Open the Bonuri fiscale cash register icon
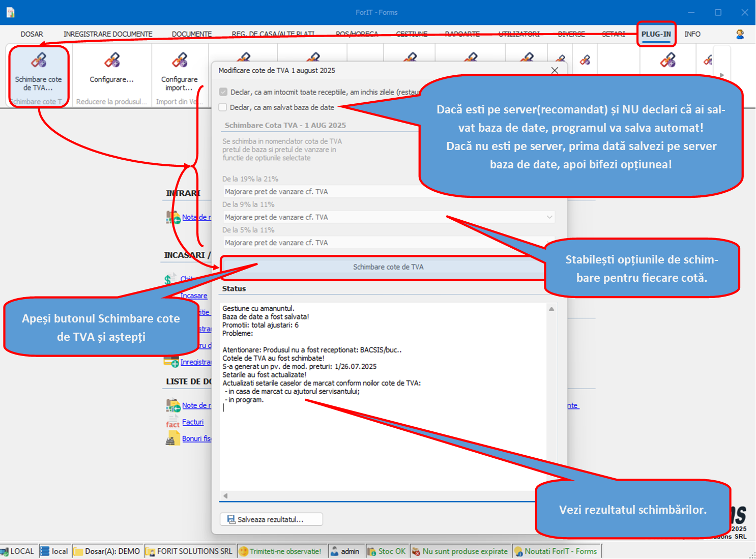Screen dimensions: 756x559 click(x=171, y=438)
